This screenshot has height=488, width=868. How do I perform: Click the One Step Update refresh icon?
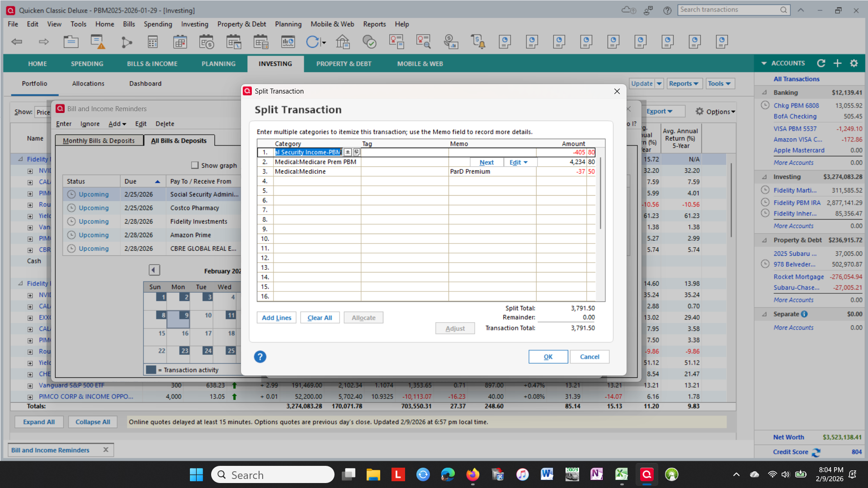pyautogui.click(x=312, y=42)
